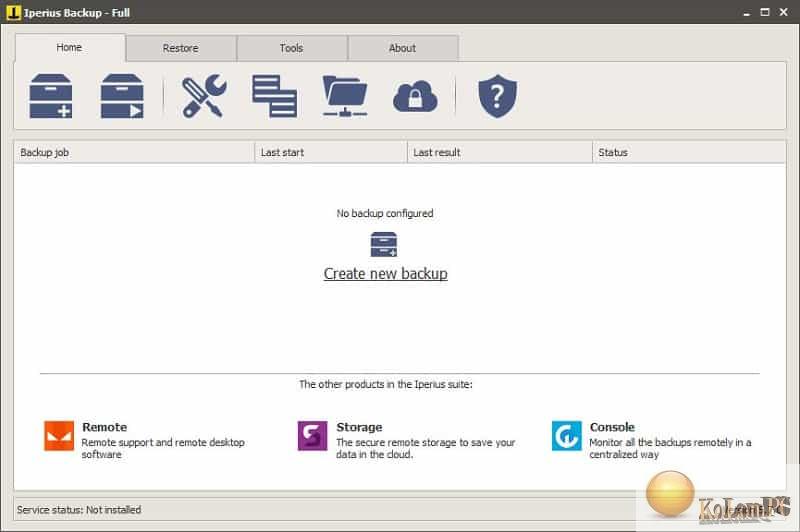Click the orange Iperius Remote icon
This screenshot has width=800, height=532.
(59, 436)
